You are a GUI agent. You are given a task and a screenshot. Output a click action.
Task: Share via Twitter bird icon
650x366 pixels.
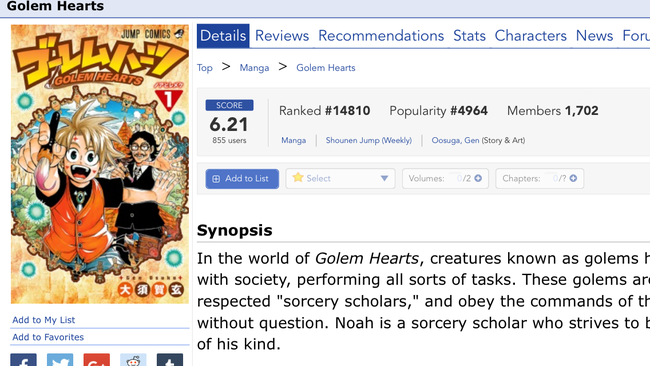[60, 360]
